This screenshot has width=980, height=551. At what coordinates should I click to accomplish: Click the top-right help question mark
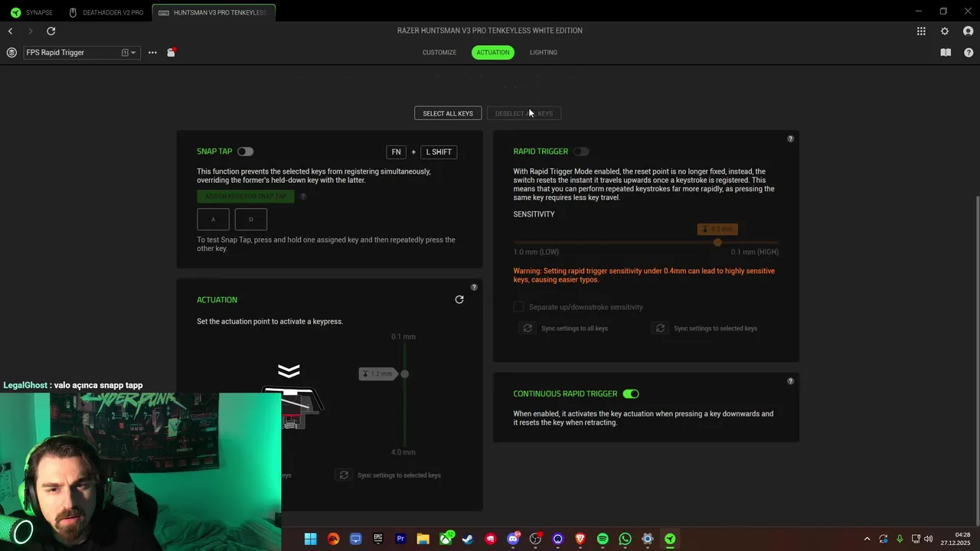click(969, 53)
